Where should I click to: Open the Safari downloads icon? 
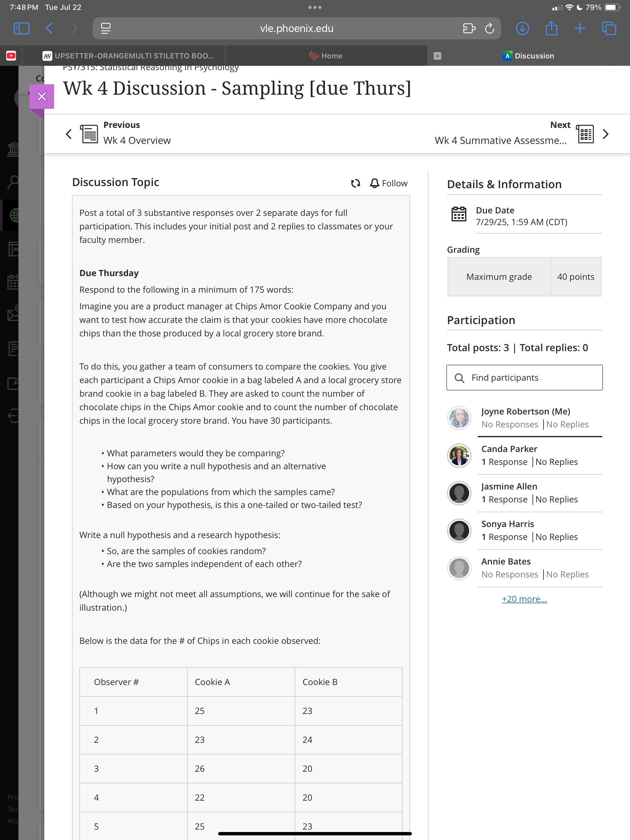coord(522,29)
